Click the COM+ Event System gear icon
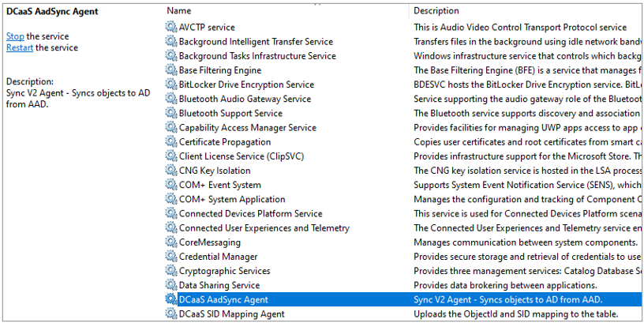Viewport: 644px width, 323px height. [171, 185]
